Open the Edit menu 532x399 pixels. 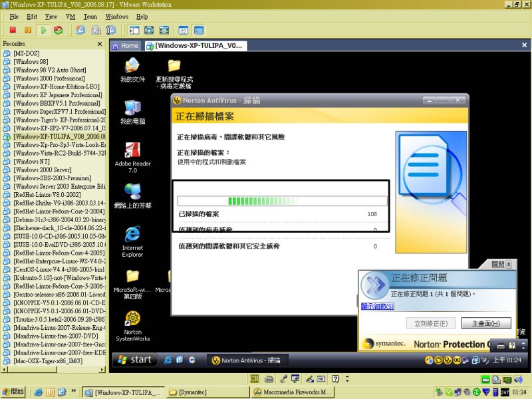[x=32, y=16]
